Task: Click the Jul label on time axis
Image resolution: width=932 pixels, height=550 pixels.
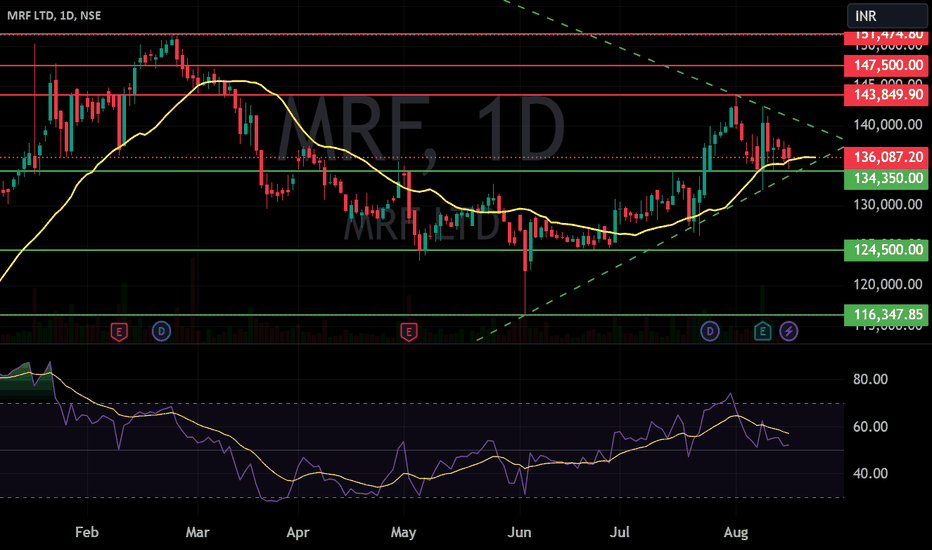Action: pyautogui.click(x=619, y=532)
